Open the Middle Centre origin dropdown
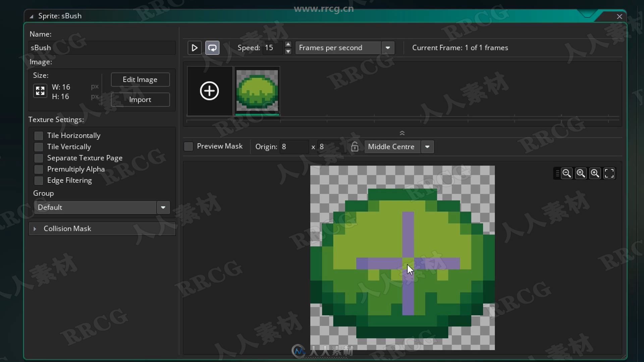 point(427,146)
